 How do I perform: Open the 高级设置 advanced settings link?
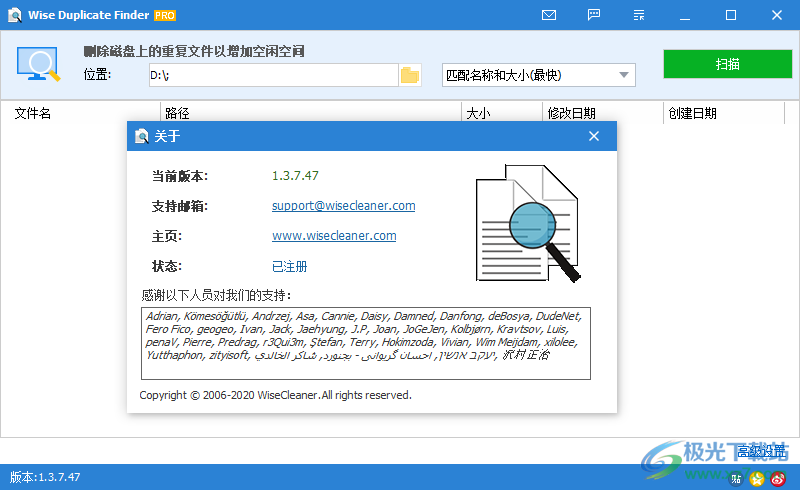tap(761, 451)
